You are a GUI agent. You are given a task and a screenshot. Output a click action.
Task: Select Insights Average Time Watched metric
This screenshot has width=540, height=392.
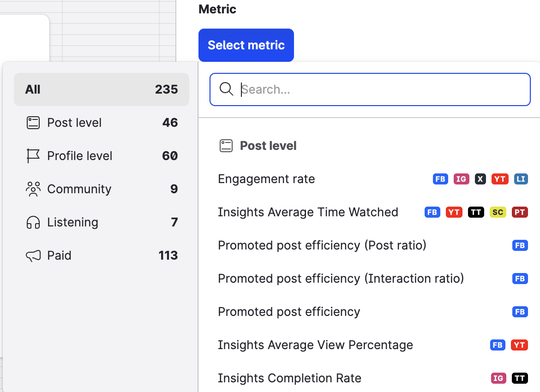(x=308, y=212)
